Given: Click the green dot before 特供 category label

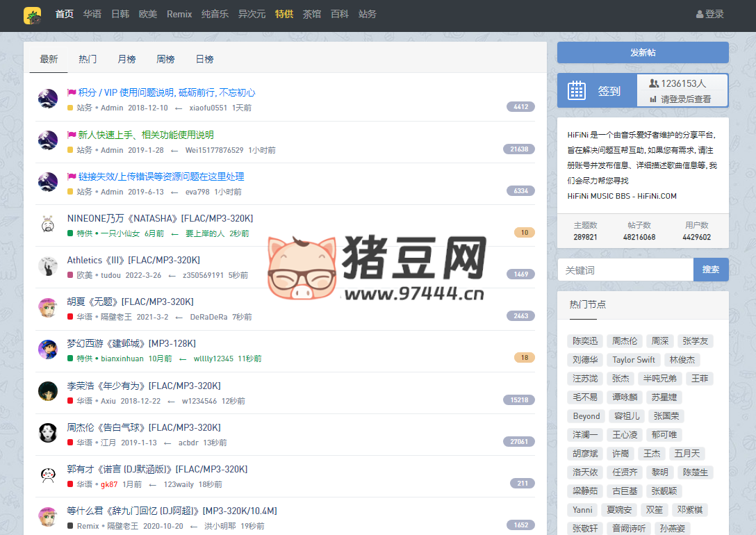Looking at the screenshot, I should click(x=69, y=232).
